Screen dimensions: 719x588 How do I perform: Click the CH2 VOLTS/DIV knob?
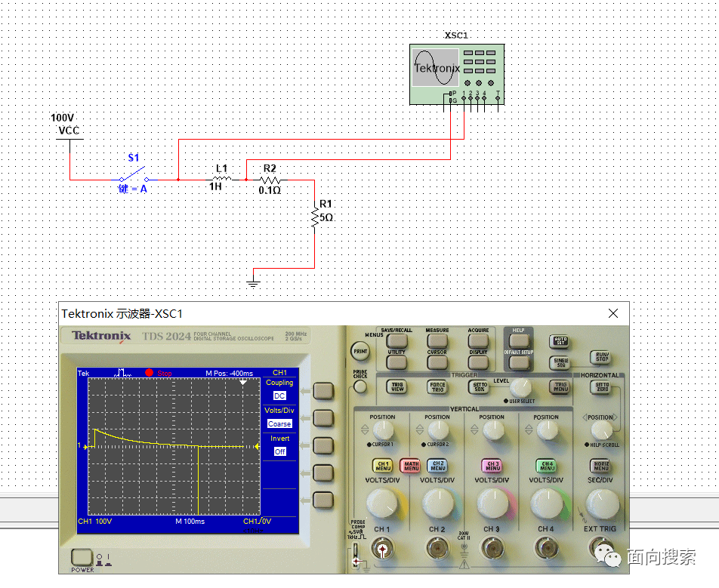tap(438, 503)
